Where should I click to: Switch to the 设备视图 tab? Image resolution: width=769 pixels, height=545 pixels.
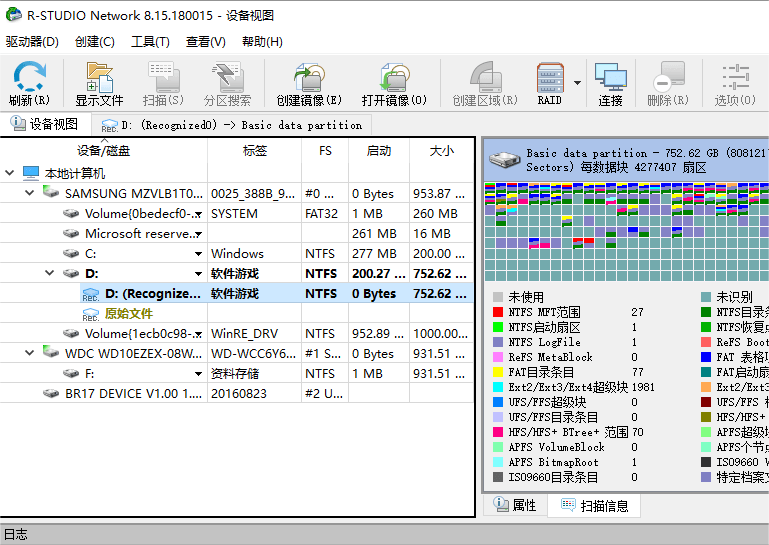(45, 124)
